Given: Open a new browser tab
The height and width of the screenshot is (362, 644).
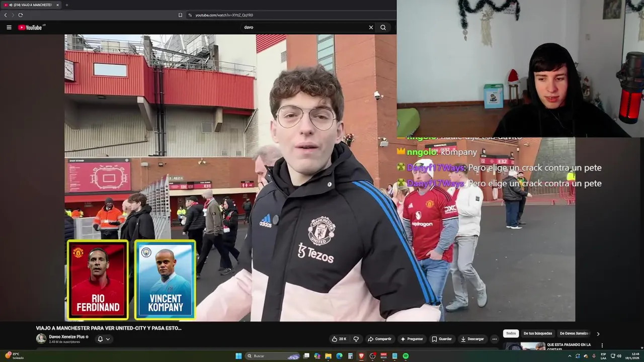Looking at the screenshot, I should point(66,5).
